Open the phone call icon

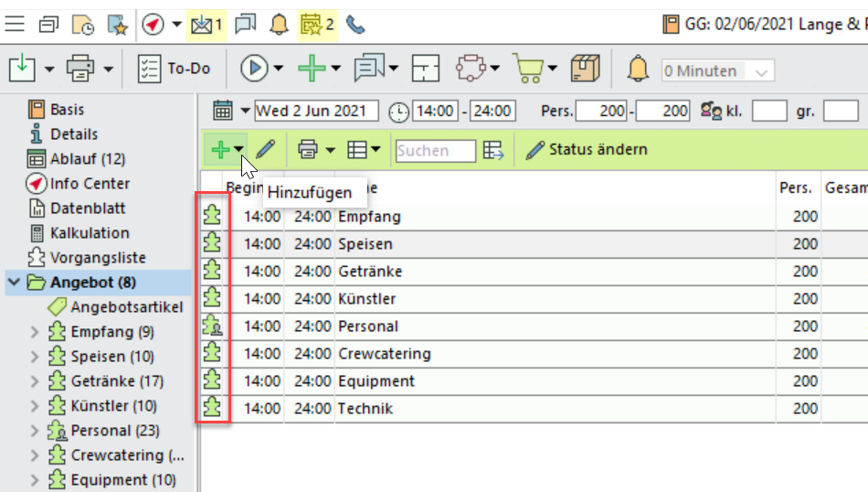(355, 25)
